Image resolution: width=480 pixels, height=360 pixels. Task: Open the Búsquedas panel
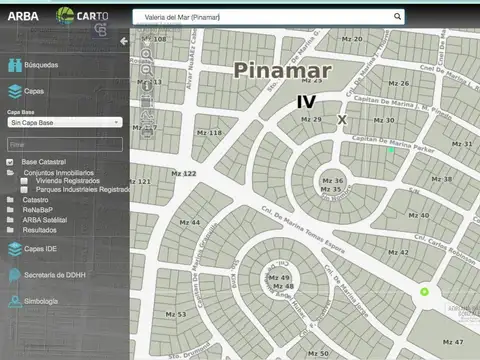pos(41,65)
